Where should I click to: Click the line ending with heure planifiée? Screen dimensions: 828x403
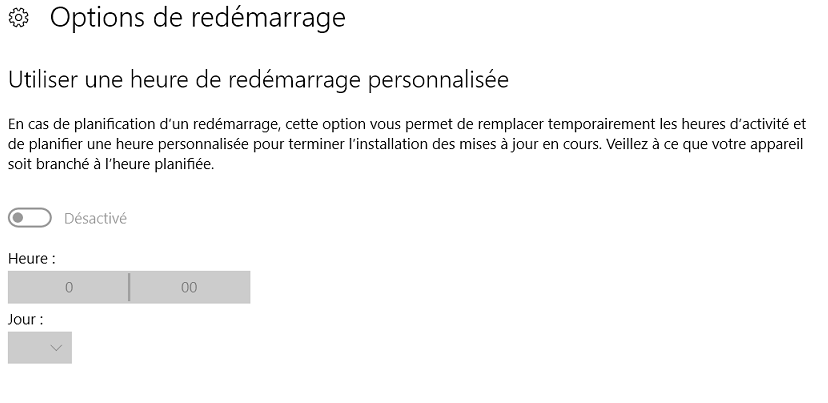[111, 164]
